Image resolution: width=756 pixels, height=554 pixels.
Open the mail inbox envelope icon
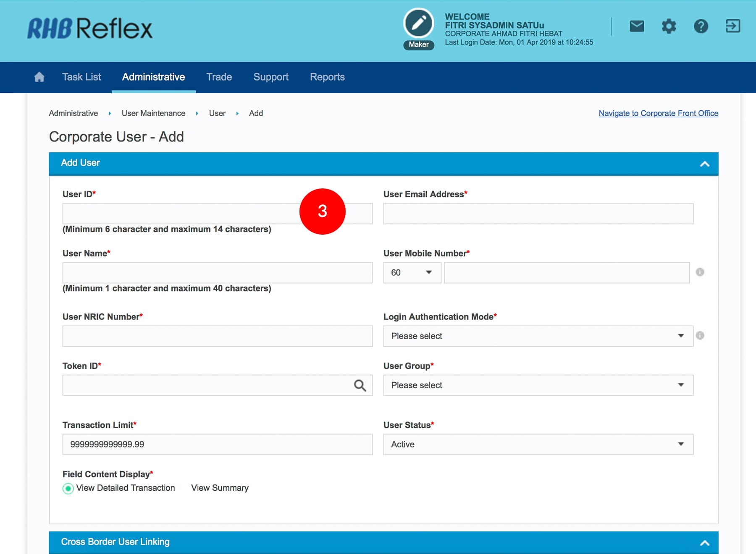click(637, 26)
